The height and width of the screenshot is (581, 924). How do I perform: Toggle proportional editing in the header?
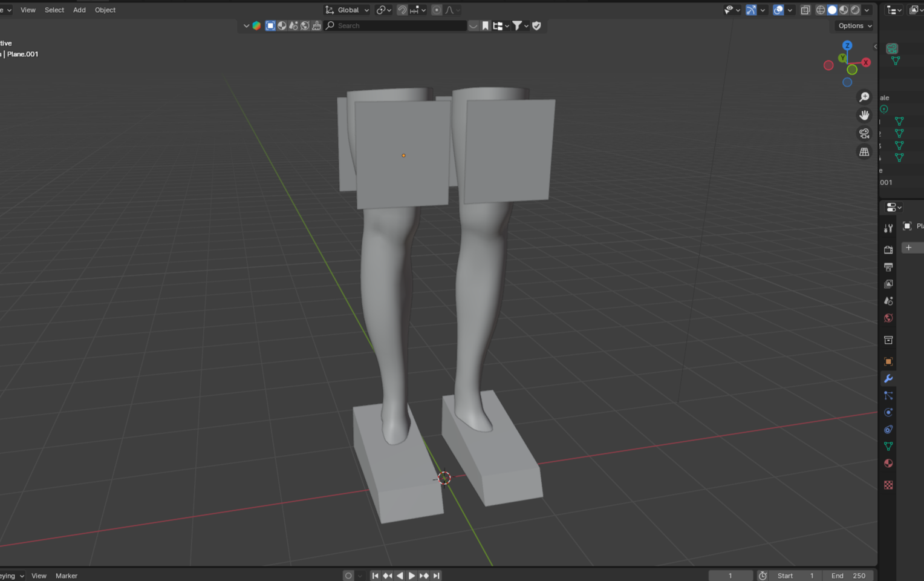pos(437,10)
